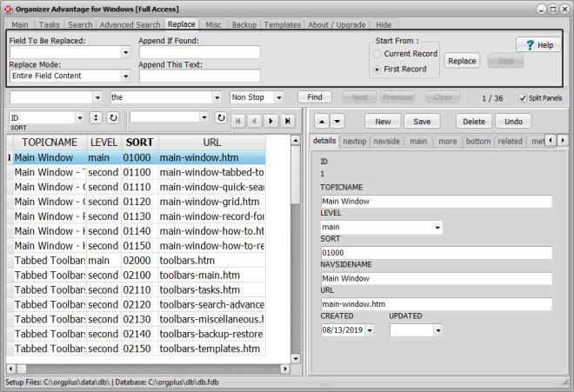
Task: Click the URL column header
Action: pos(212,143)
